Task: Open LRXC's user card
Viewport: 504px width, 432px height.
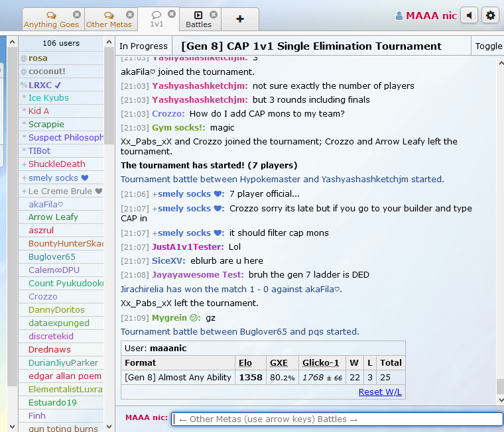Action: 61,85
